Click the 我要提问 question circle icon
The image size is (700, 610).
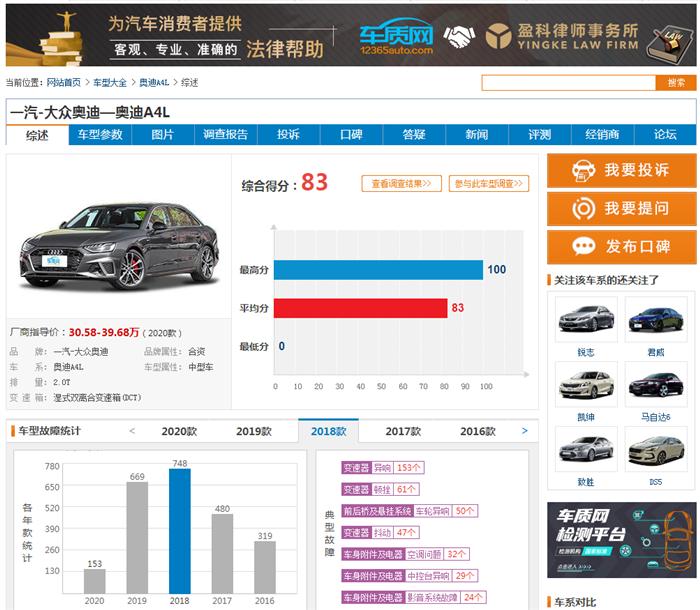click(x=583, y=209)
